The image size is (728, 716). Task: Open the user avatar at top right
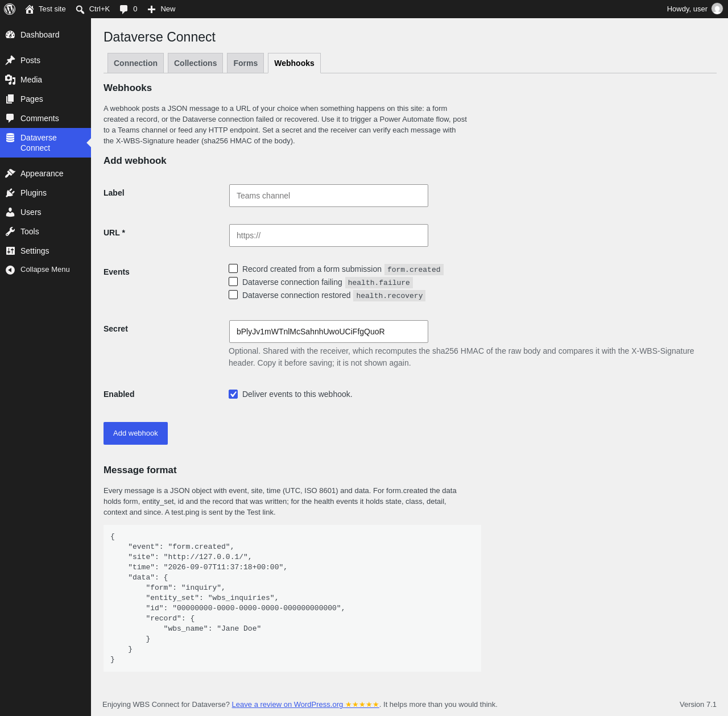717,9
